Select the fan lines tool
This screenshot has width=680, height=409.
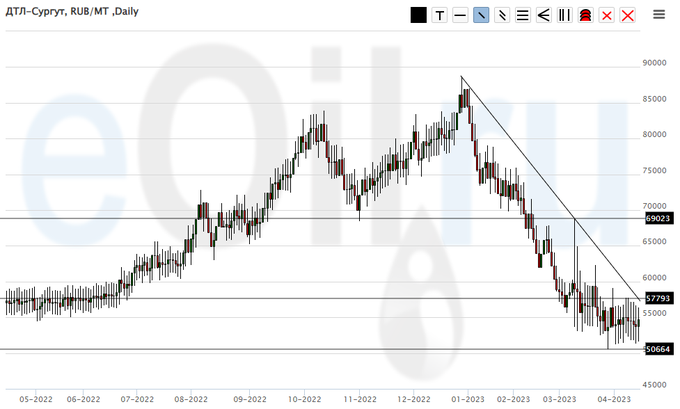(544, 15)
